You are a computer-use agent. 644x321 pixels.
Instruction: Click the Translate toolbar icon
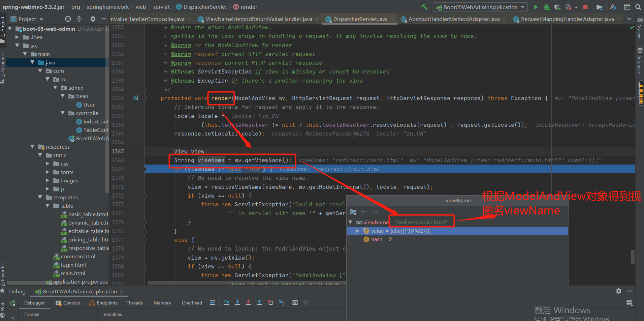613,7
